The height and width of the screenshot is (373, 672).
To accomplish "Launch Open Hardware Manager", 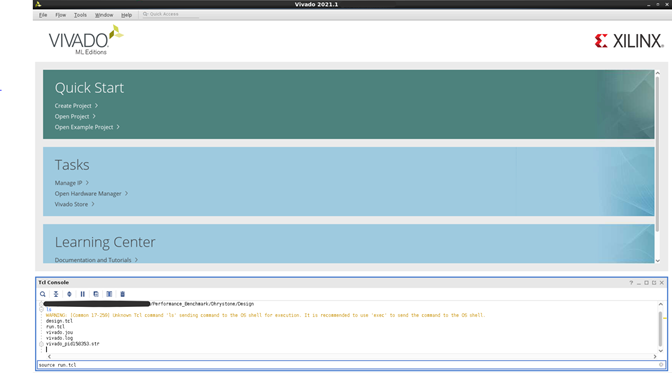I will pyautogui.click(x=91, y=194).
